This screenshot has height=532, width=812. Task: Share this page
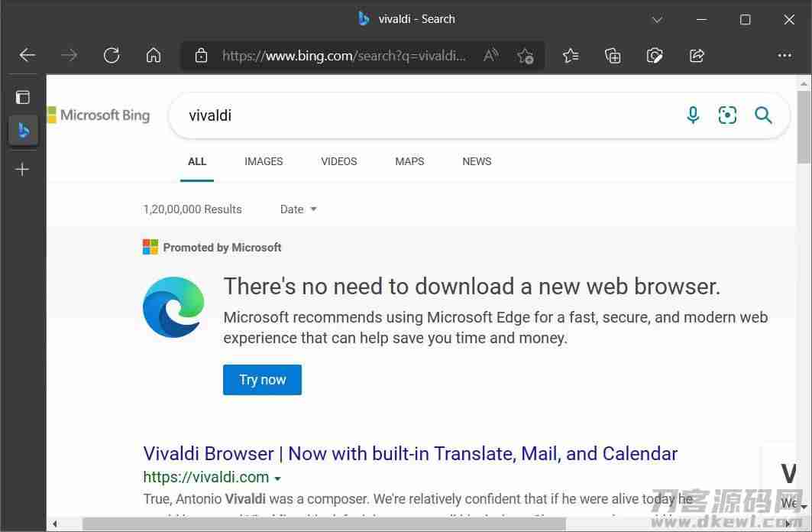pos(697,56)
